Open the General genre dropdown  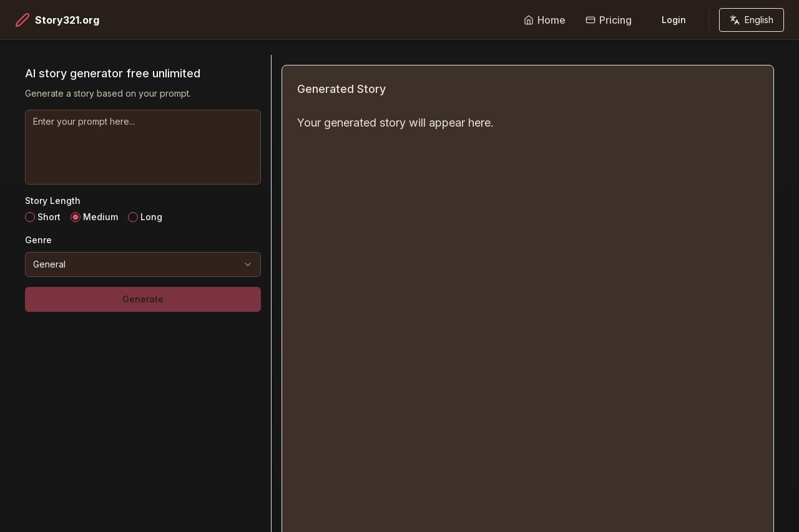tap(143, 264)
